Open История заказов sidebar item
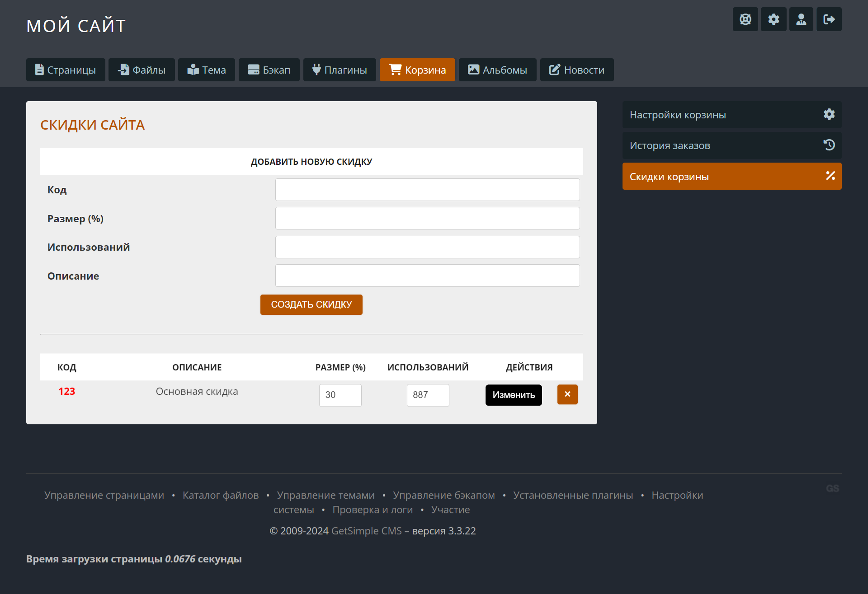Screen dimensions: 868x594 click(732, 145)
